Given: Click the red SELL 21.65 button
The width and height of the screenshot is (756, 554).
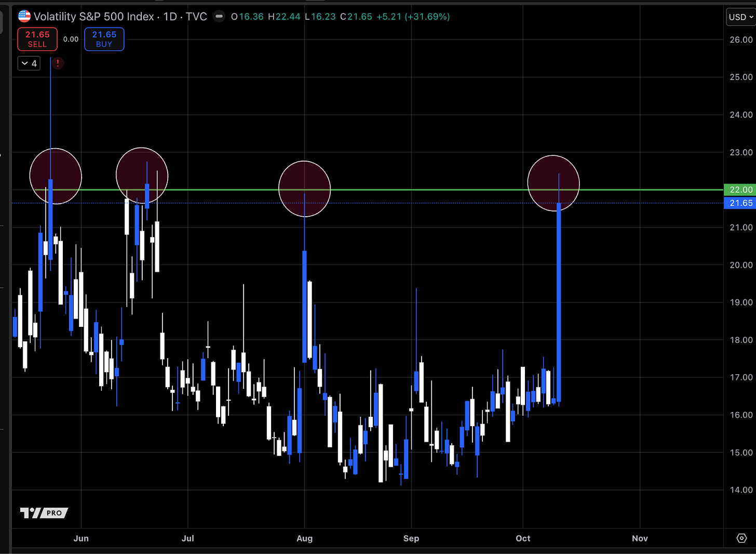Looking at the screenshot, I should [x=37, y=39].
